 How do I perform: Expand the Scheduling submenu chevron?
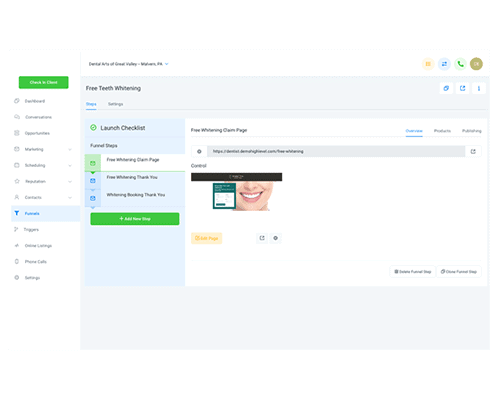click(x=70, y=165)
